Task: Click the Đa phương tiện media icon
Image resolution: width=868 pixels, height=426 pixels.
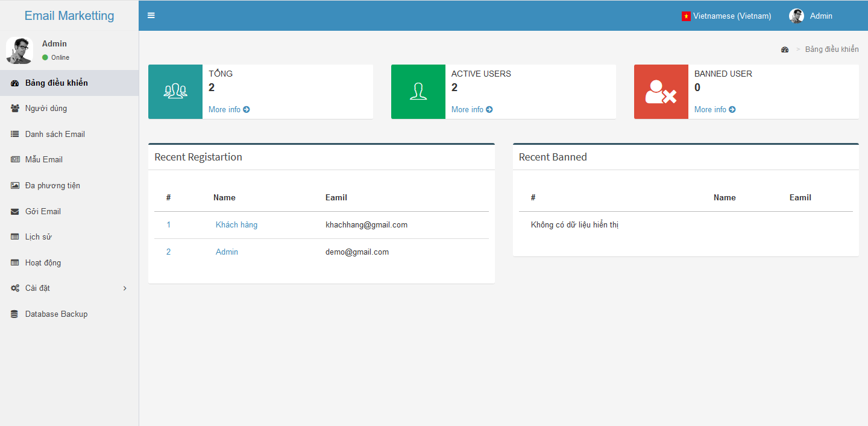Action: click(x=14, y=185)
